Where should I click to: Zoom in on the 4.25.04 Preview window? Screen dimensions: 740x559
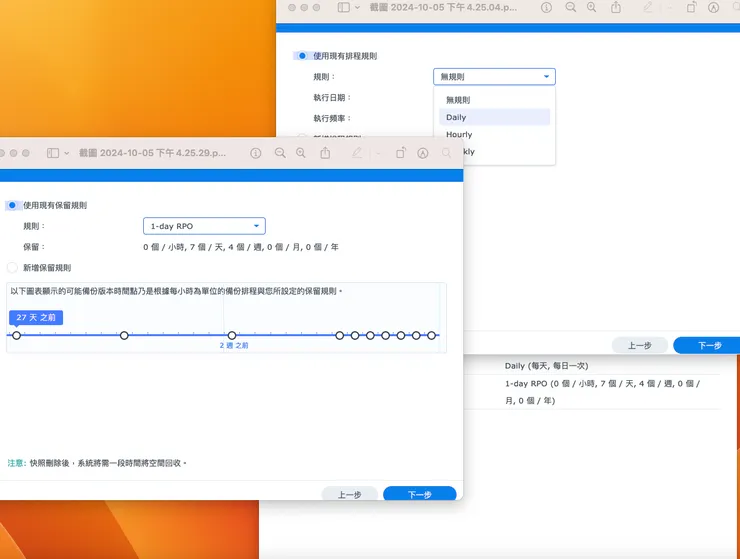click(x=591, y=7)
